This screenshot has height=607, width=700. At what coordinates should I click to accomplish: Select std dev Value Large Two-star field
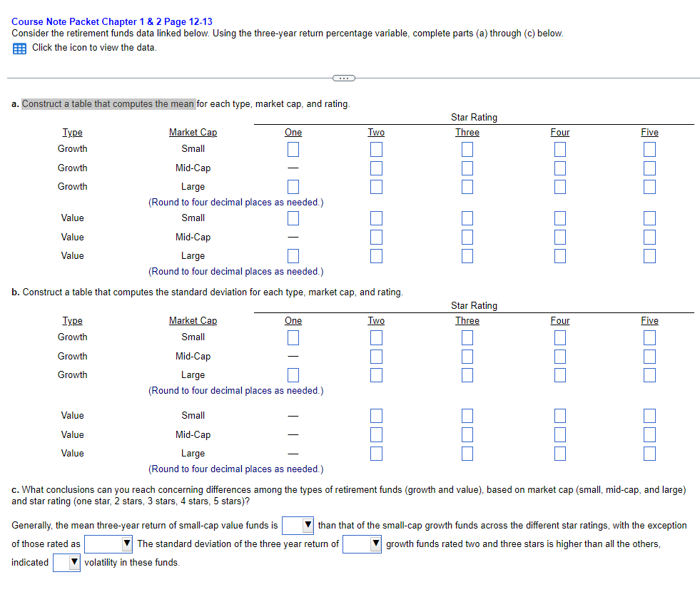coord(376,454)
